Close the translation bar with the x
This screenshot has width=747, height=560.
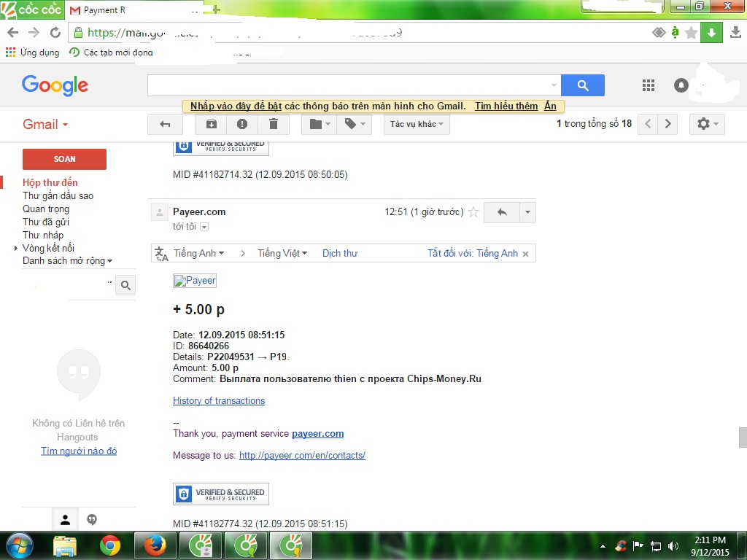pos(525,254)
